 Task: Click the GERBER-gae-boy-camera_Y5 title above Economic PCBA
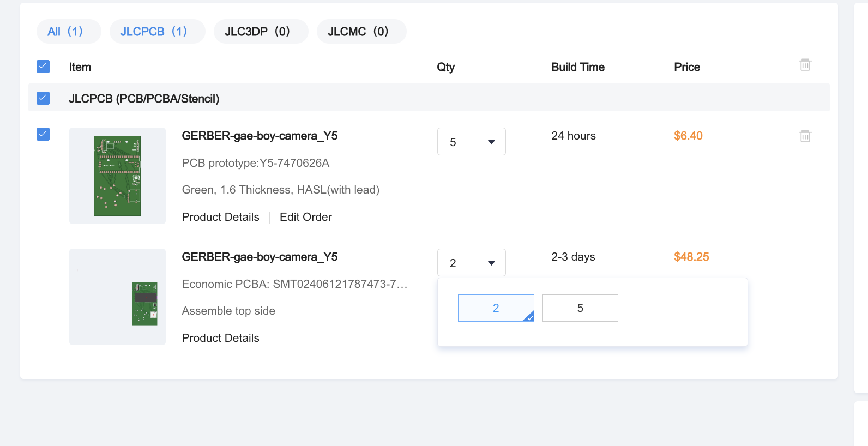(x=260, y=257)
